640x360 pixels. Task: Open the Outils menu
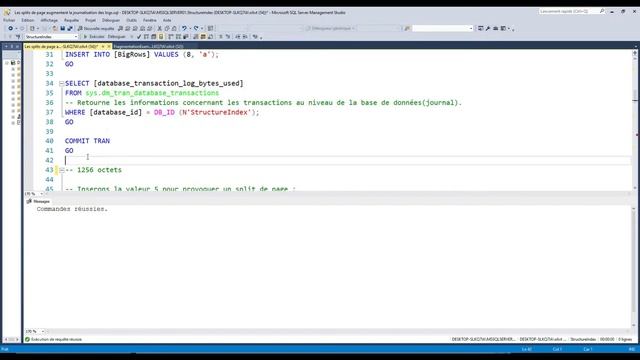pos(131,20)
